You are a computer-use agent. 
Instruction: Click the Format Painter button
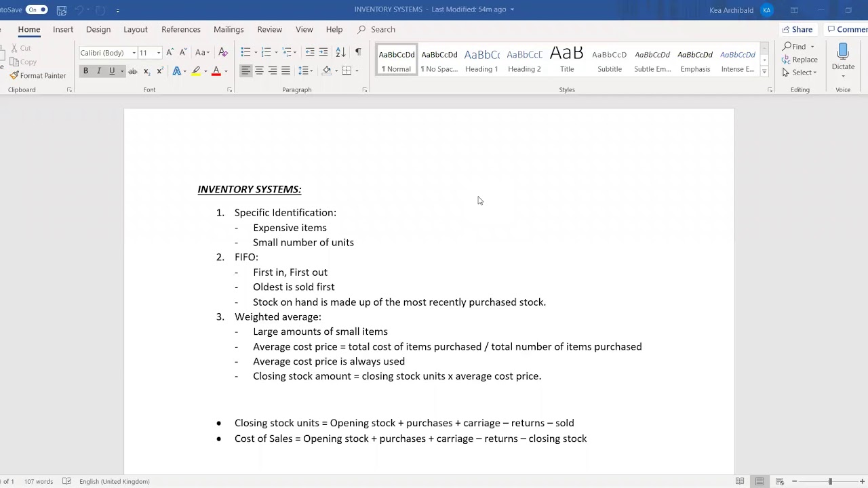(x=38, y=76)
